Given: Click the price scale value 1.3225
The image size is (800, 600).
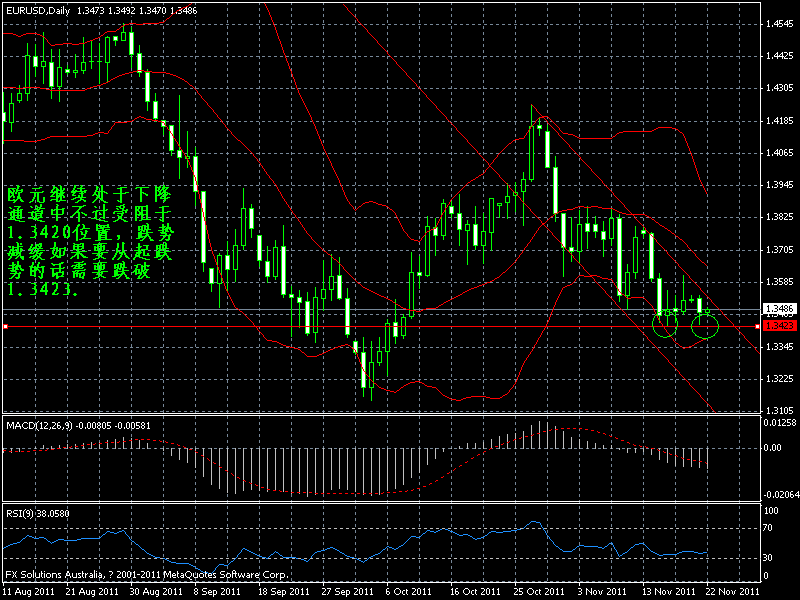Looking at the screenshot, I should coord(780,379).
